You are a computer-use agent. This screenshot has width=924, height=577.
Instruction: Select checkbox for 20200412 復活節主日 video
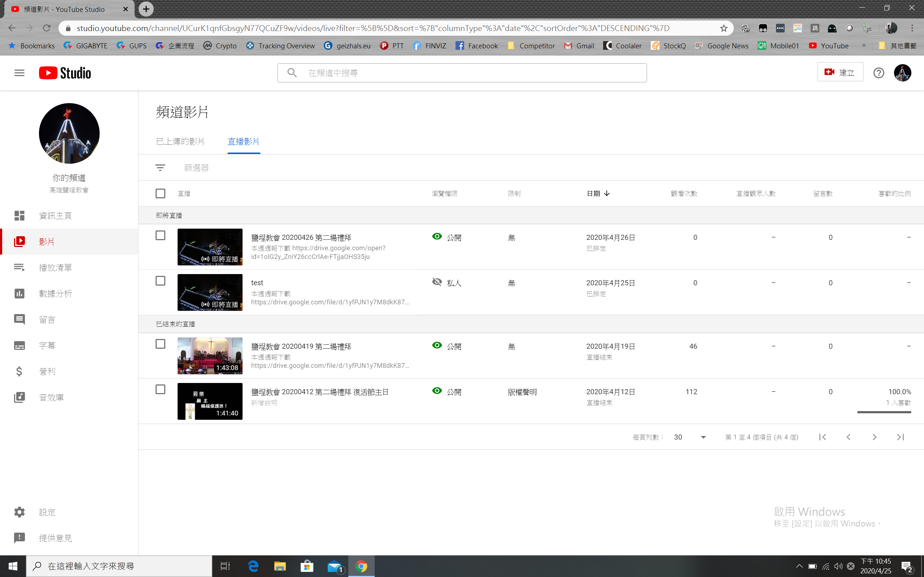coord(160,389)
